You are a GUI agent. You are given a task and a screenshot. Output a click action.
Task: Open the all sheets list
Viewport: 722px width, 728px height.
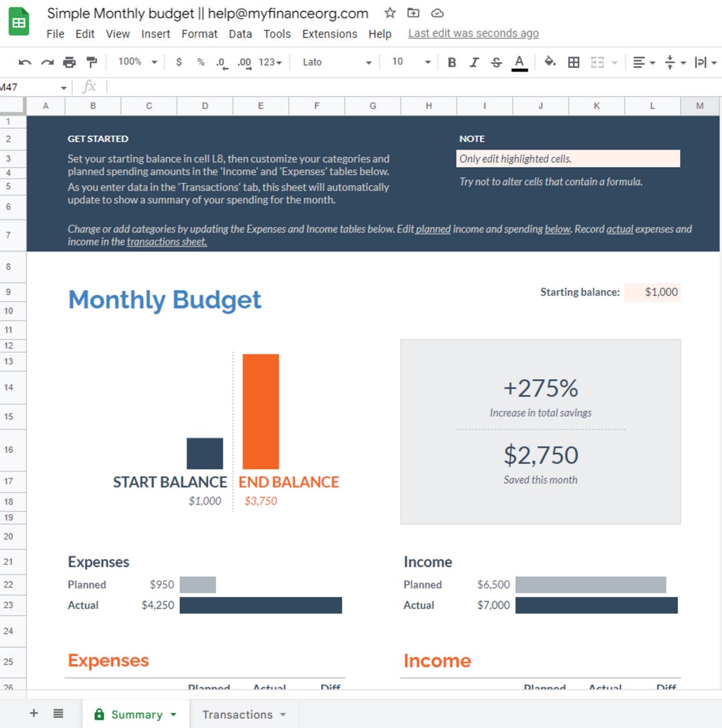pos(58,713)
